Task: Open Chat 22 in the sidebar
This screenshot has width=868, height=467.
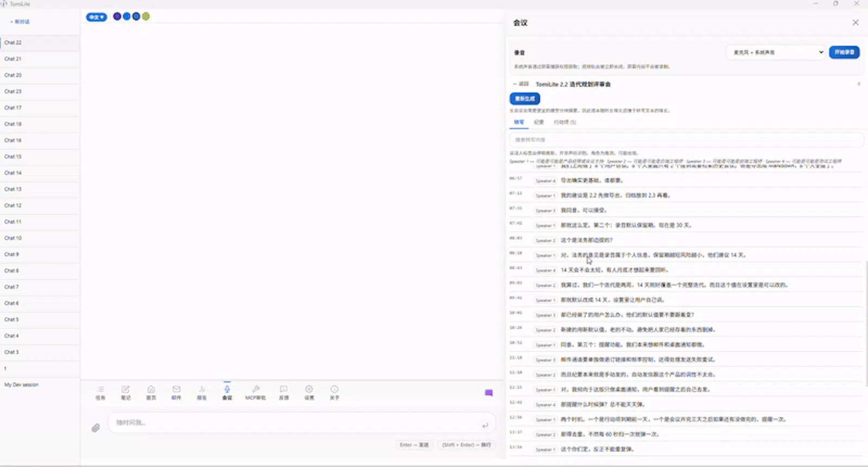Action: click(40, 42)
